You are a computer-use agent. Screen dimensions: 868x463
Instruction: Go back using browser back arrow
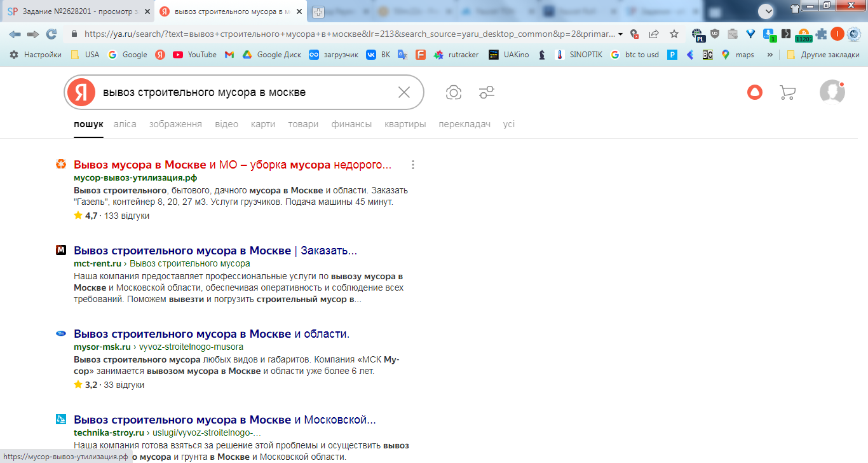tap(14, 34)
